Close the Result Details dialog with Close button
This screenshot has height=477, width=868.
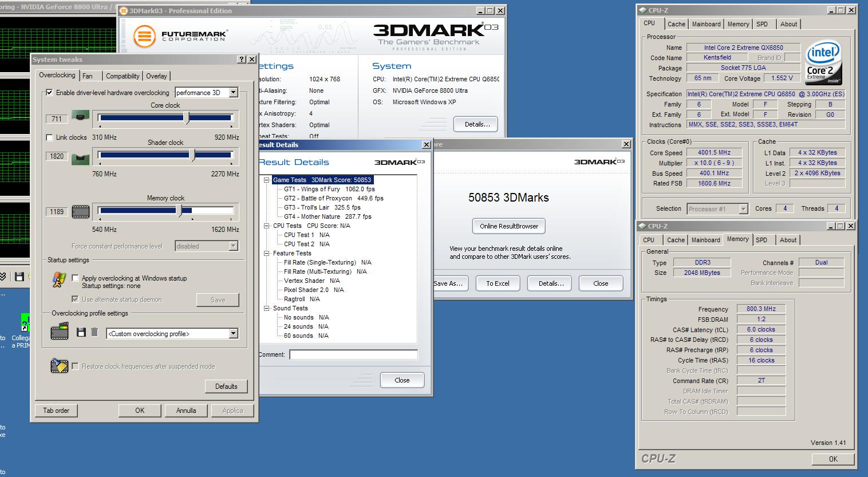[402, 380]
